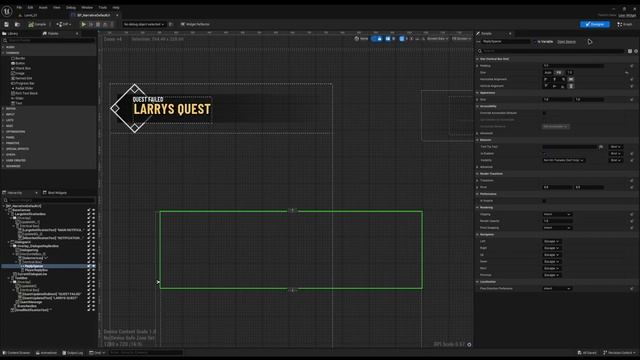Toggle Override Accessible Defaults checkbox
The height and width of the screenshot is (360, 640).
(544, 113)
